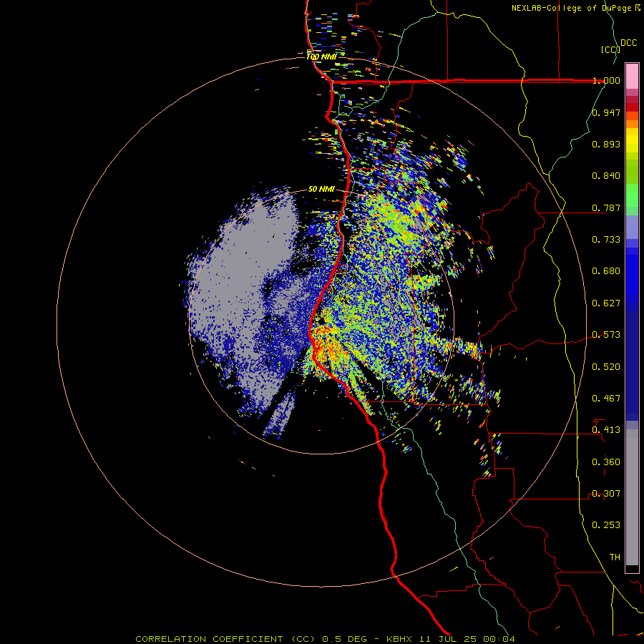This screenshot has width=644, height=644.
Task: Pick the gray segment of the color bar
Action: tap(632, 497)
